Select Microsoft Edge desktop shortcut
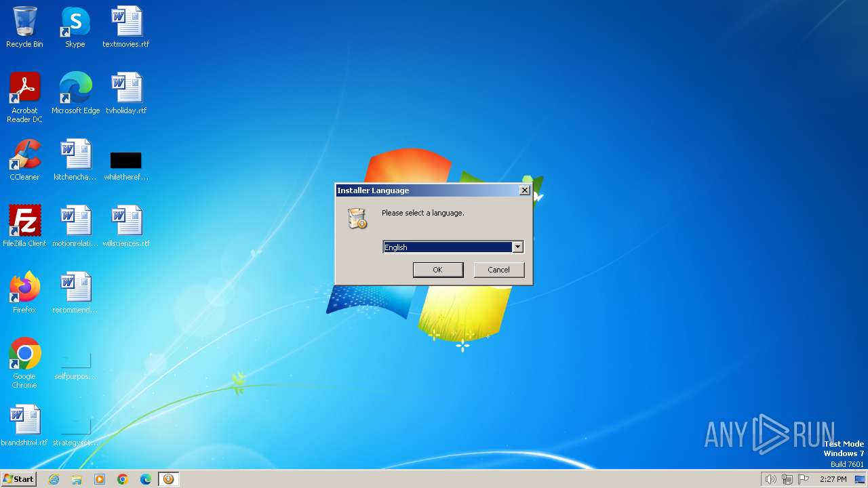Screen dimensions: 868x488 click(x=75, y=94)
